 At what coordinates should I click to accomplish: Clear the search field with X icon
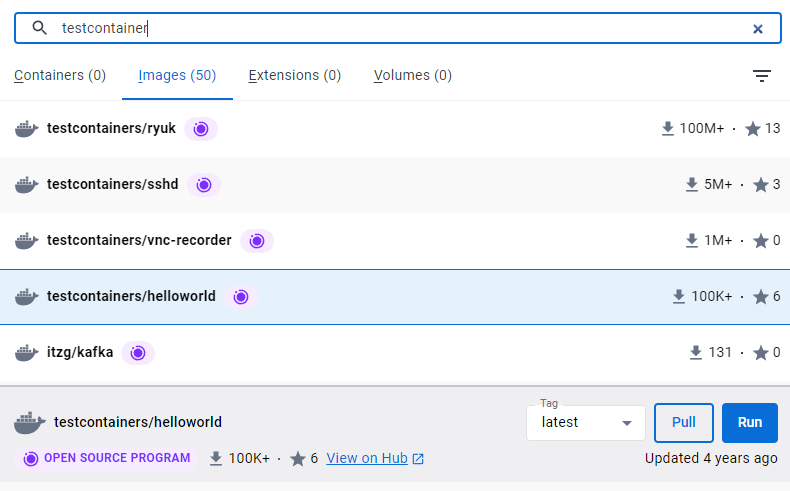click(x=757, y=29)
